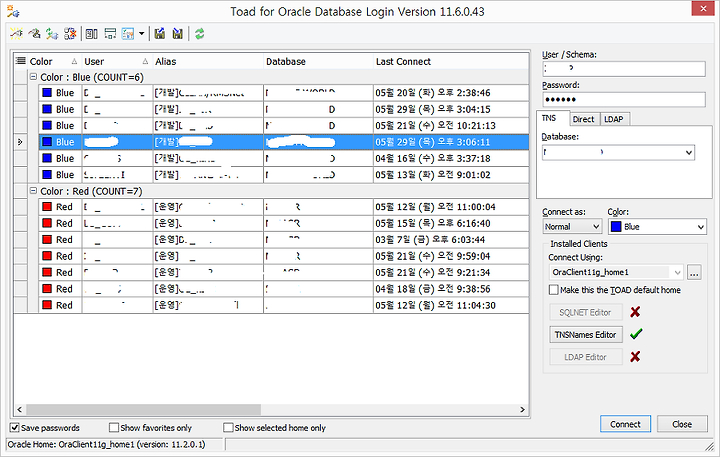Viewport: 720px width, 457px height.
Task: Enable Show favorites only checkbox
Action: click(x=113, y=428)
